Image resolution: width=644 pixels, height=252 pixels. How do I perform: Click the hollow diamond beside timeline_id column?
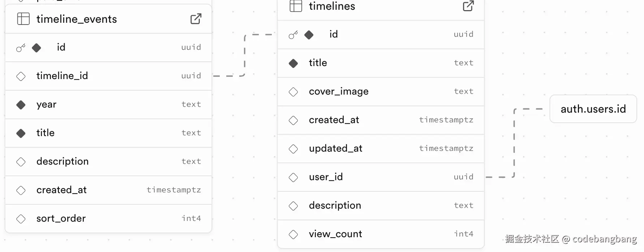(x=21, y=76)
